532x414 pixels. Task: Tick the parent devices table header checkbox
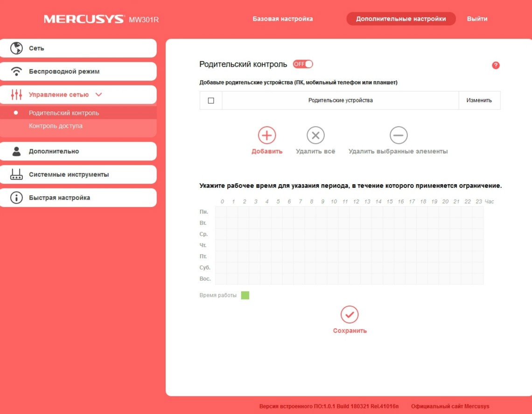click(211, 100)
